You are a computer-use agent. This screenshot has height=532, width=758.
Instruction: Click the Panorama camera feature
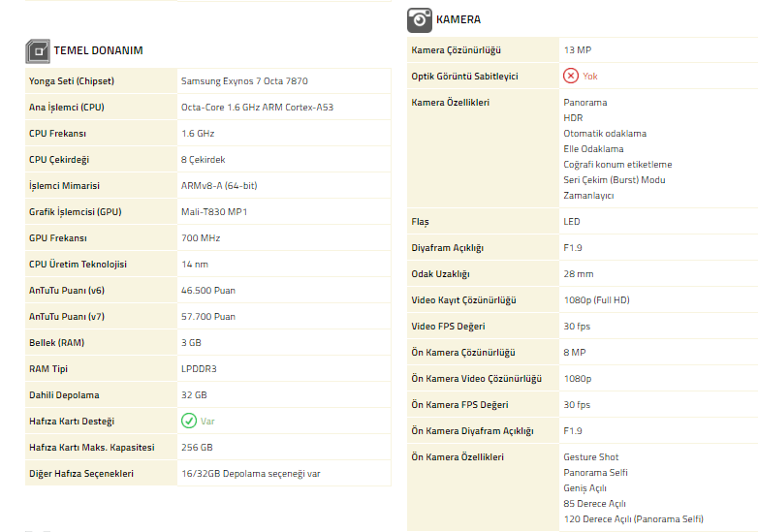click(x=584, y=102)
